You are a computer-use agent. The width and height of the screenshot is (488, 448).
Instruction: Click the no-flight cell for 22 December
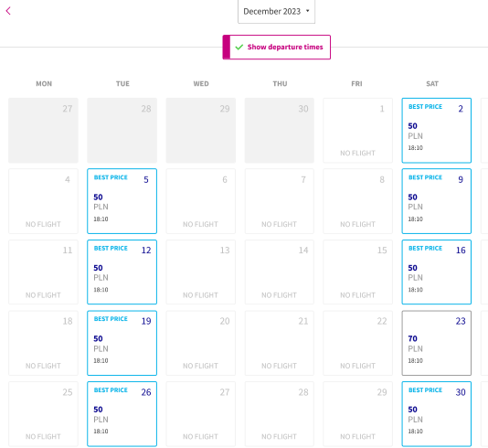[x=357, y=343]
